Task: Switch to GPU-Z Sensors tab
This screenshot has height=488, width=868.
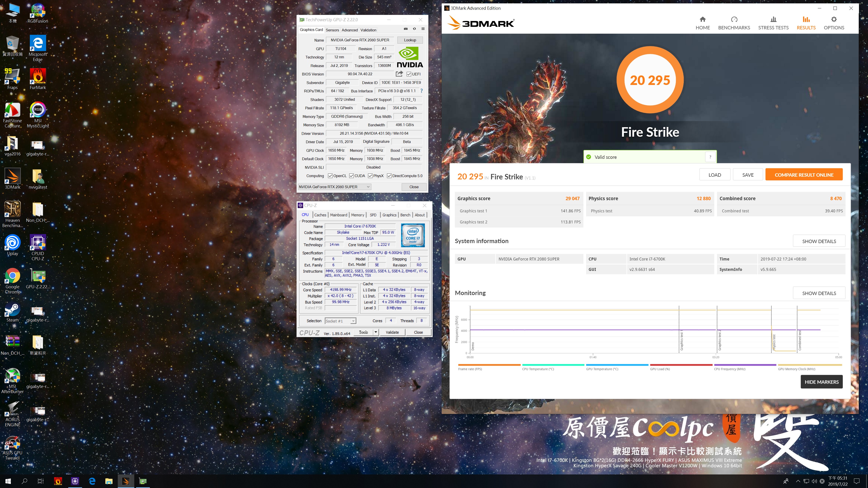Action: coord(332,30)
